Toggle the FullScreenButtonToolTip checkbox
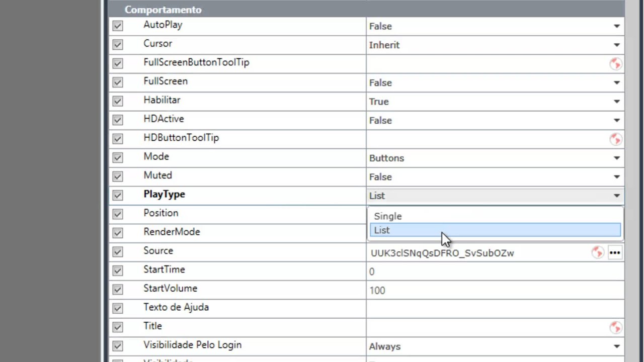 tap(118, 63)
